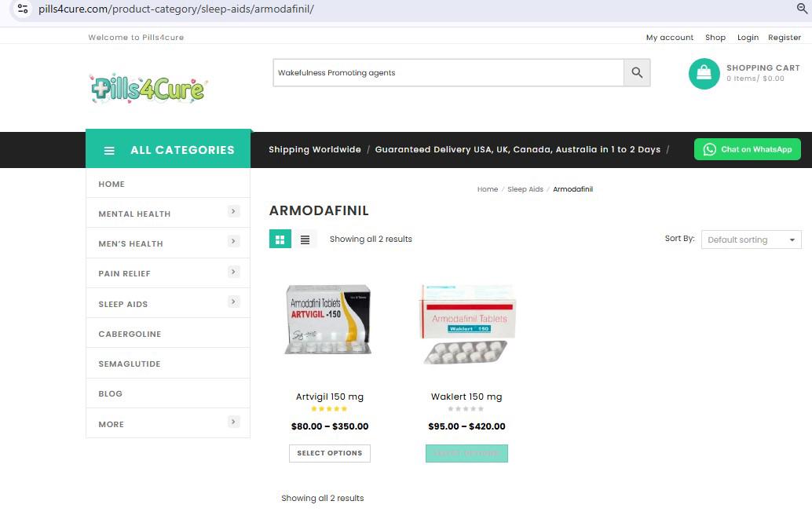Open the Semaglutide category menu item
The image size is (812, 512).
tap(130, 364)
